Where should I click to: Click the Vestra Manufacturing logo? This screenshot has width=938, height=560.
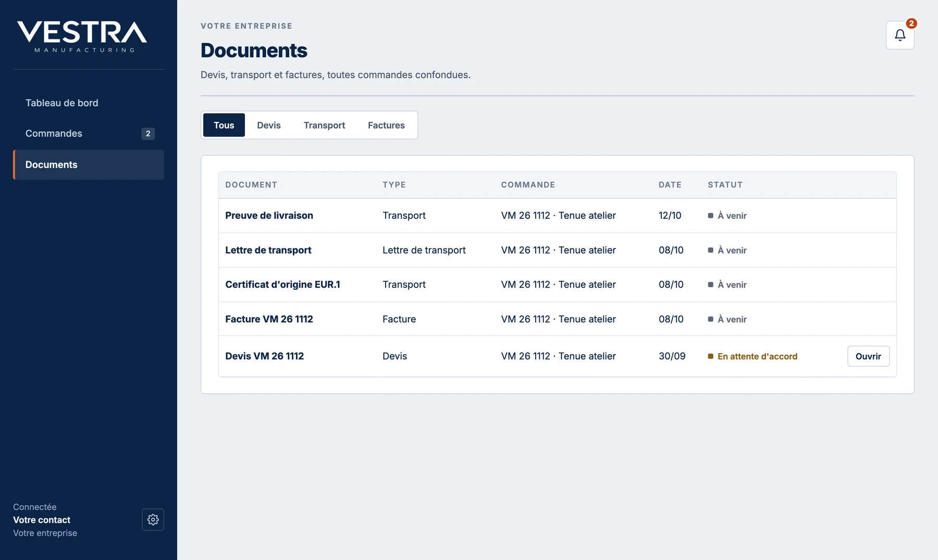(x=82, y=36)
